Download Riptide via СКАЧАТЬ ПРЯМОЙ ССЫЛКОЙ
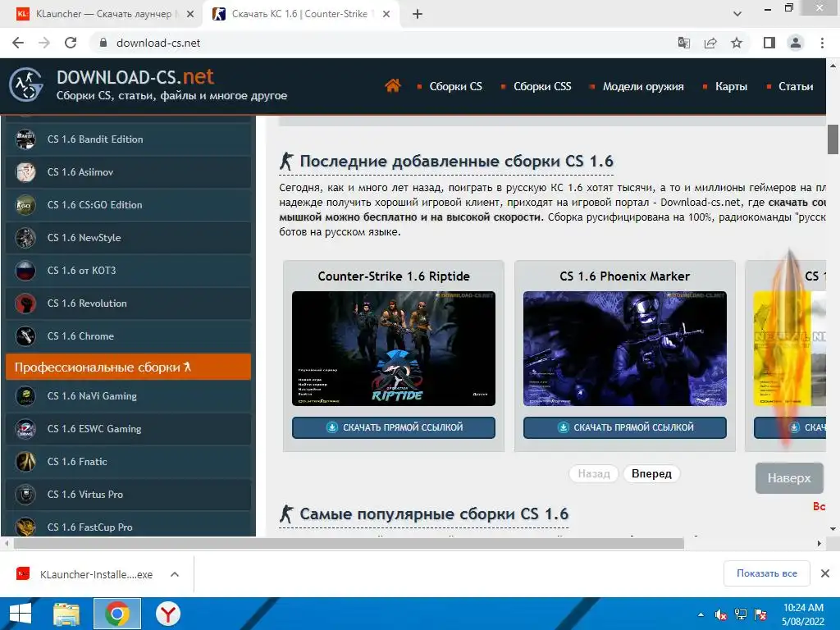Screen dimensions: 840x630 click(394, 427)
